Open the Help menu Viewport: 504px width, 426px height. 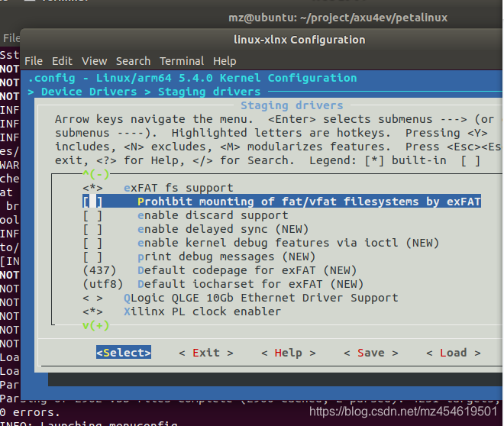225,61
